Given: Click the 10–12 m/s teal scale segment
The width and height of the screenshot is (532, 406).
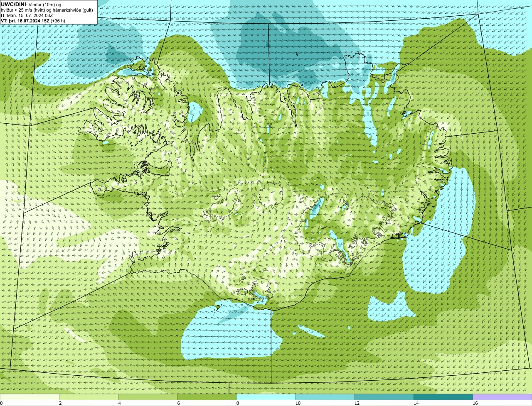Looking at the screenshot, I should coord(325,397).
